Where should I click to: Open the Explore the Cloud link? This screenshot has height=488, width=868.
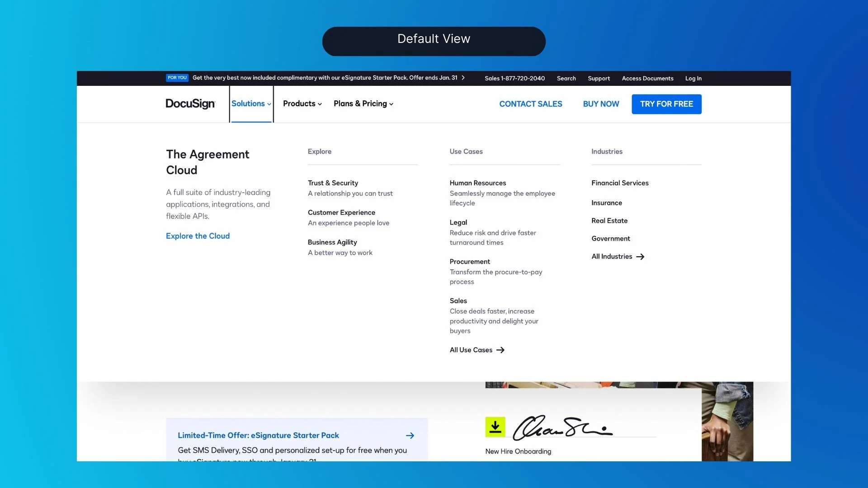(x=198, y=236)
